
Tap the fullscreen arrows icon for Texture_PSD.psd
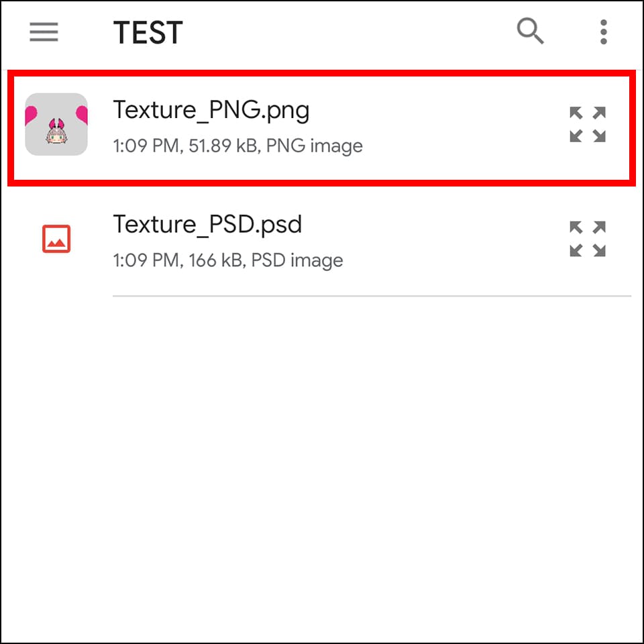[x=588, y=239]
